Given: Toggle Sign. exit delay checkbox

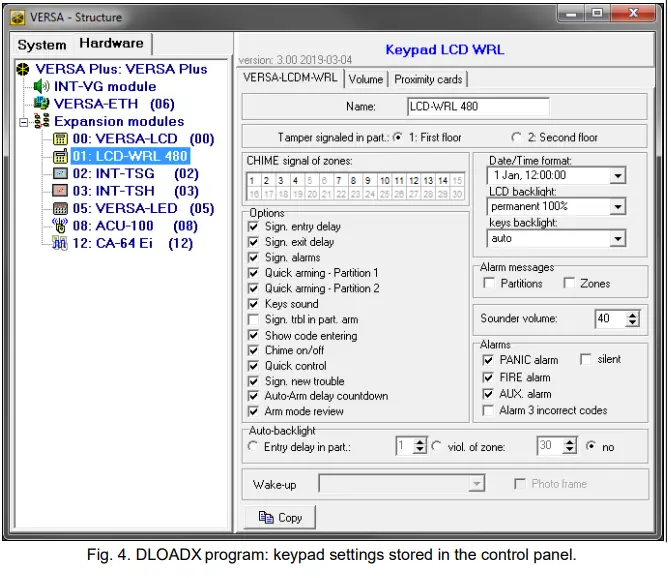Looking at the screenshot, I should coord(253,242).
